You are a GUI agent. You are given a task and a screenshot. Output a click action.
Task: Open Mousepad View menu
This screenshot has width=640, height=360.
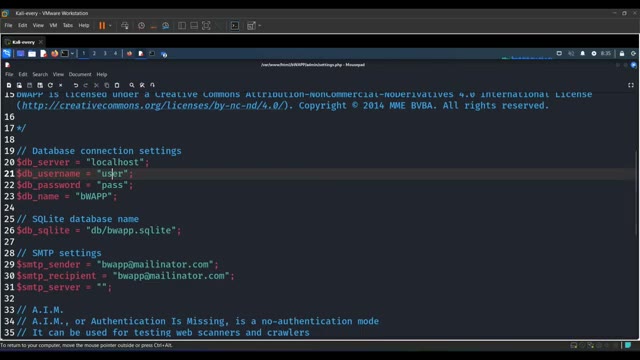point(58,74)
